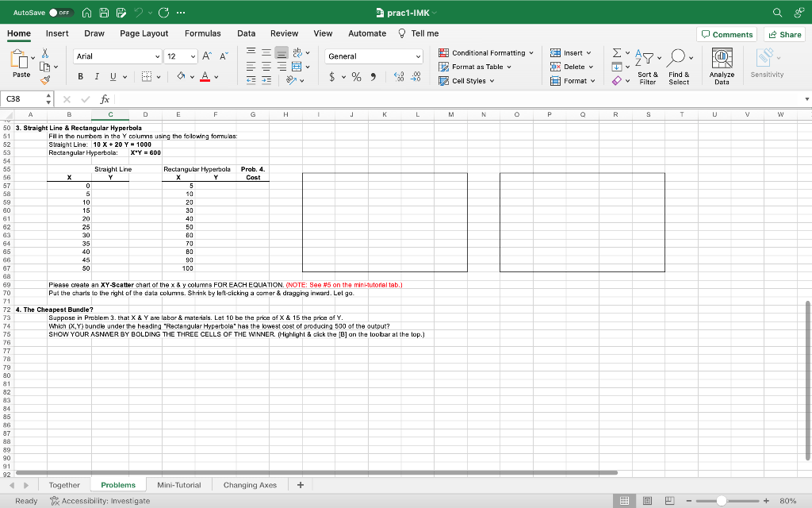Image resolution: width=812 pixels, height=508 pixels.
Task: Click the Copy icon
Action: (x=45, y=67)
